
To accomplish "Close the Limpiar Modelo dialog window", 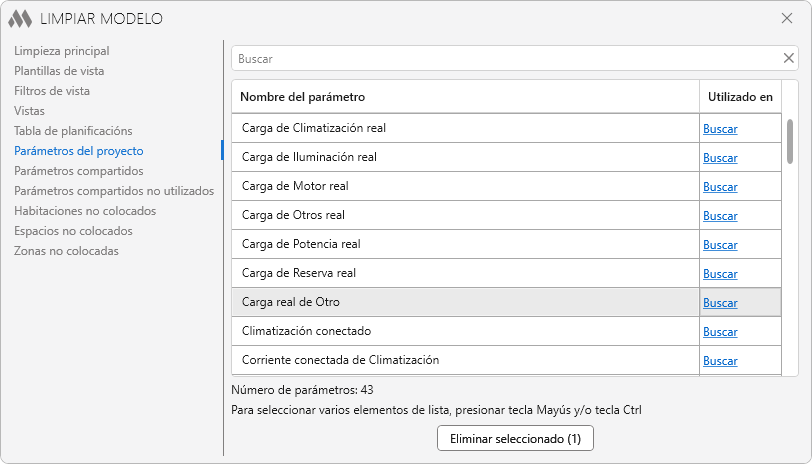I will [x=787, y=18].
